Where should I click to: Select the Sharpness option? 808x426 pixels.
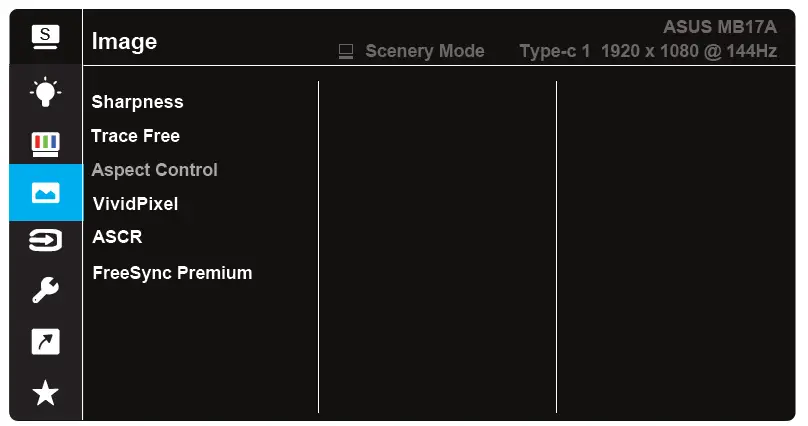(138, 102)
